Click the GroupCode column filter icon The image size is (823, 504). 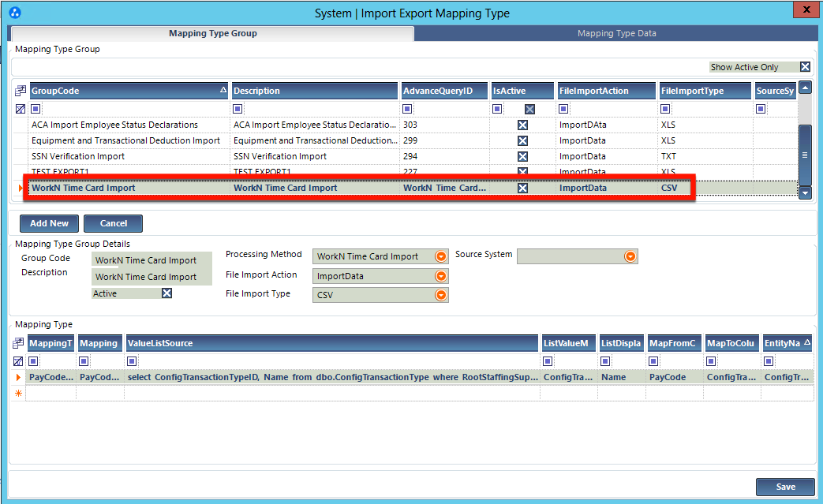click(36, 109)
